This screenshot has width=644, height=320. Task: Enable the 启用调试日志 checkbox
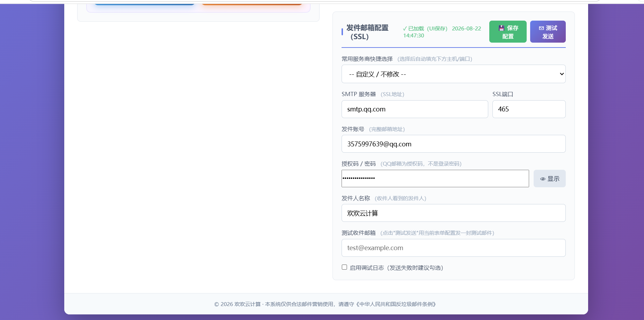pos(344,267)
